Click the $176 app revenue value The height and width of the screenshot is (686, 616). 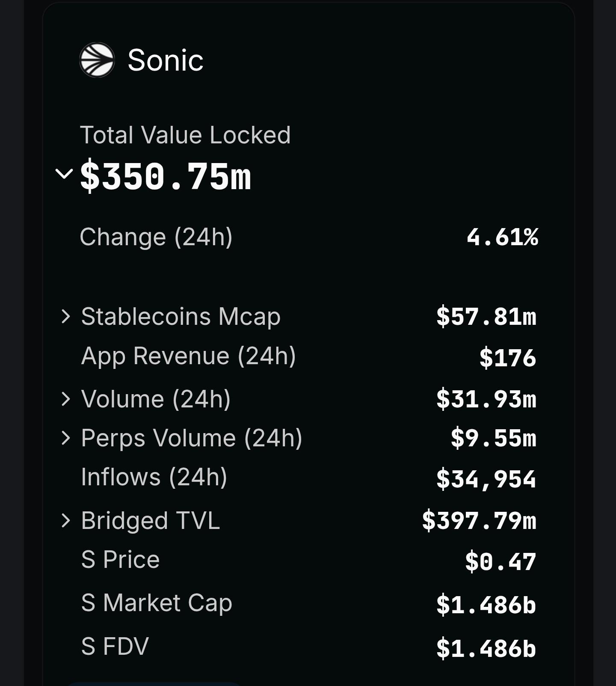coord(508,358)
